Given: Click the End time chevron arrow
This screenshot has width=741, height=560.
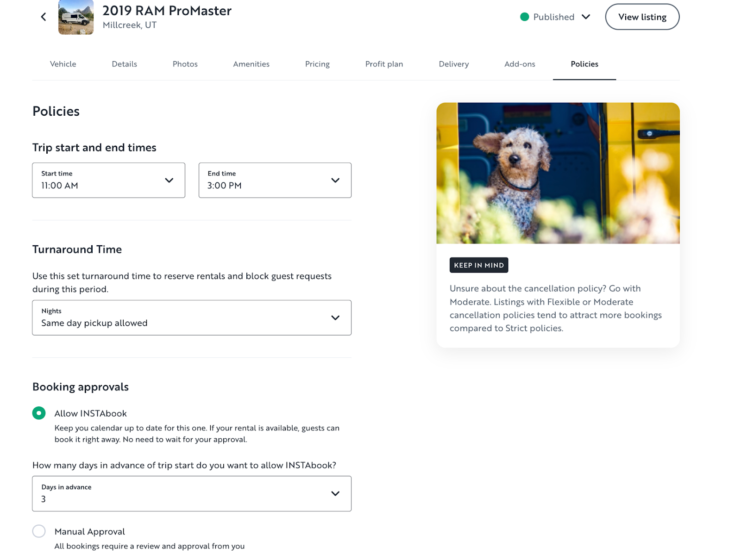Looking at the screenshot, I should (x=335, y=180).
